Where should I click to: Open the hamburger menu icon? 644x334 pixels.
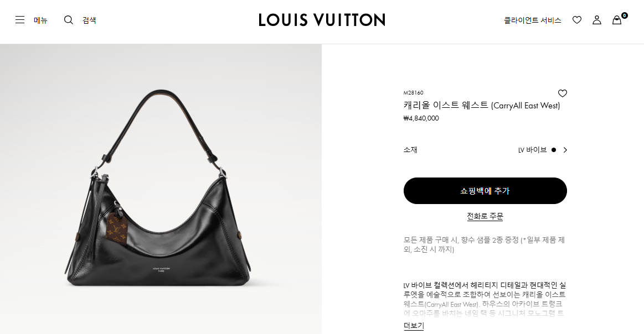pyautogui.click(x=20, y=20)
